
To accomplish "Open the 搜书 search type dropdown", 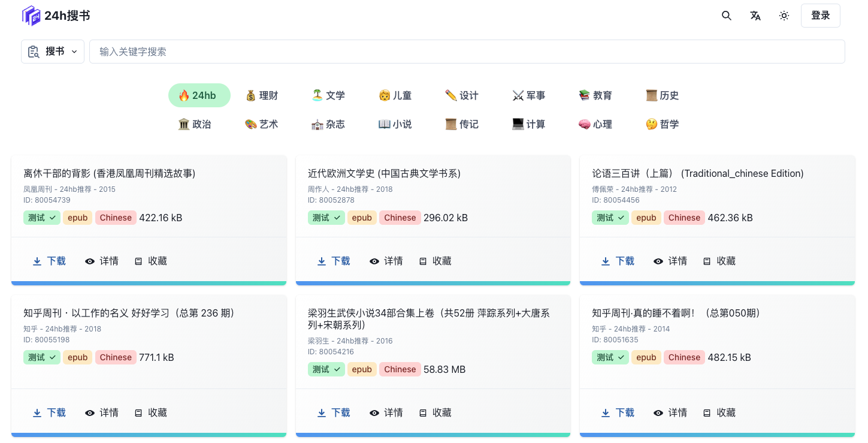I will pos(53,52).
